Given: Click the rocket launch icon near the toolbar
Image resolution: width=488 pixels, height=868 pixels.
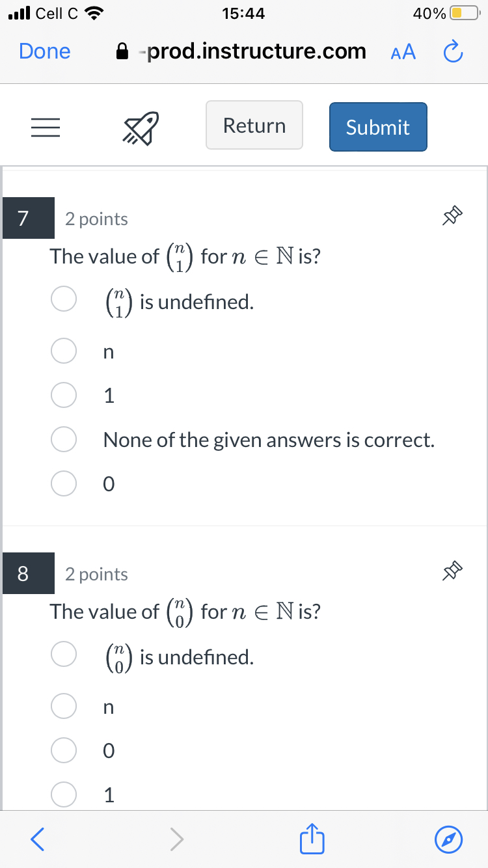Looking at the screenshot, I should tap(139, 128).
